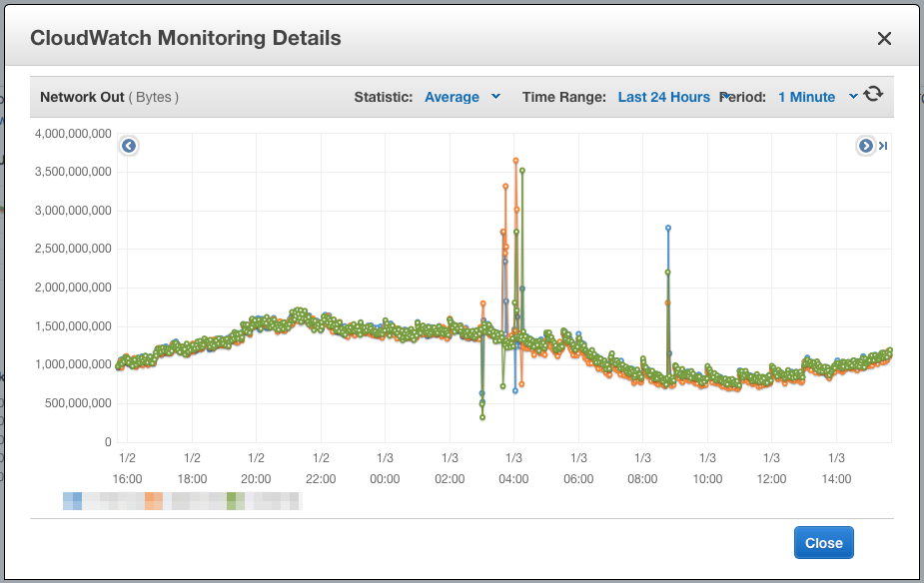
Task: Click the "18:00" x-axis label
Action: coord(192,479)
